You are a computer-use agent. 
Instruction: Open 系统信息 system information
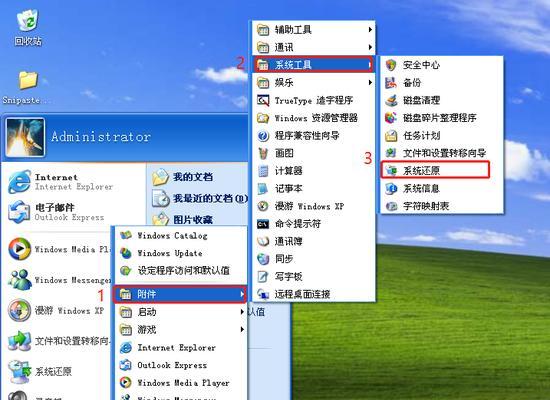(x=442, y=188)
